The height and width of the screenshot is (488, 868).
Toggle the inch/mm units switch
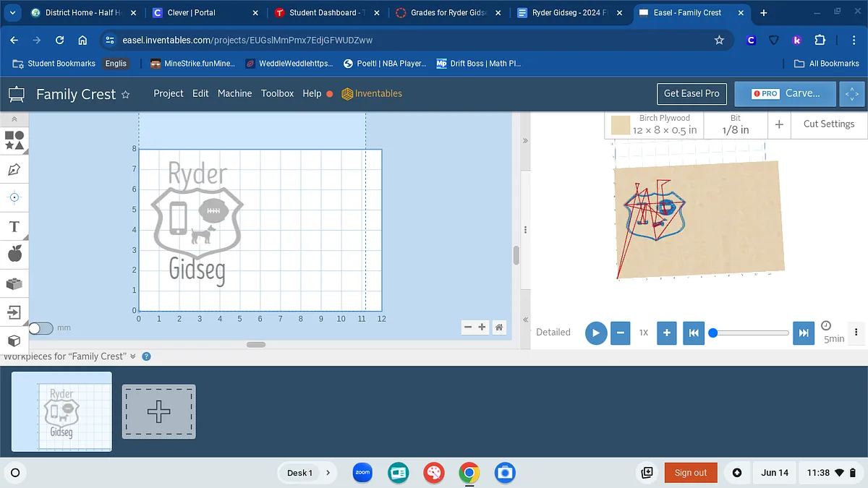(x=41, y=328)
